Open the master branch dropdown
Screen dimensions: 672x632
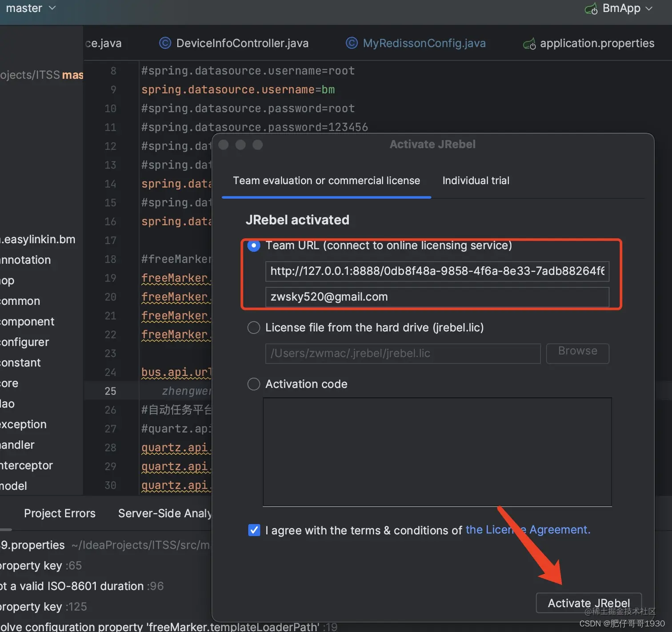tap(30, 8)
